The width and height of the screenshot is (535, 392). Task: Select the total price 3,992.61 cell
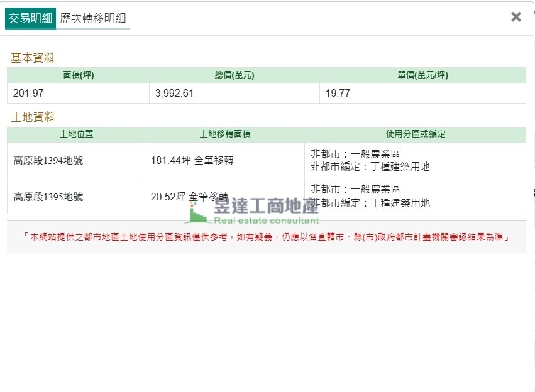tap(175, 93)
